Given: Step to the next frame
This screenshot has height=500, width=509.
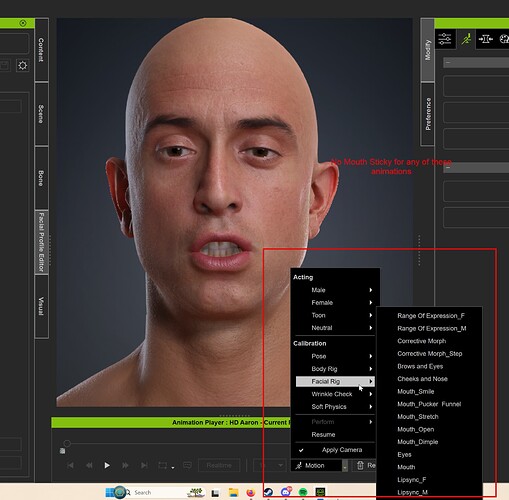Looking at the screenshot, I should 125,465.
